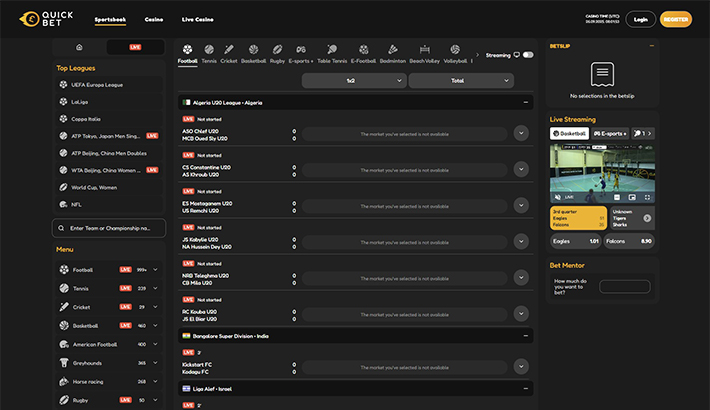
Task: Expand ASO Chlef U20 match markets
Action: coord(521,133)
